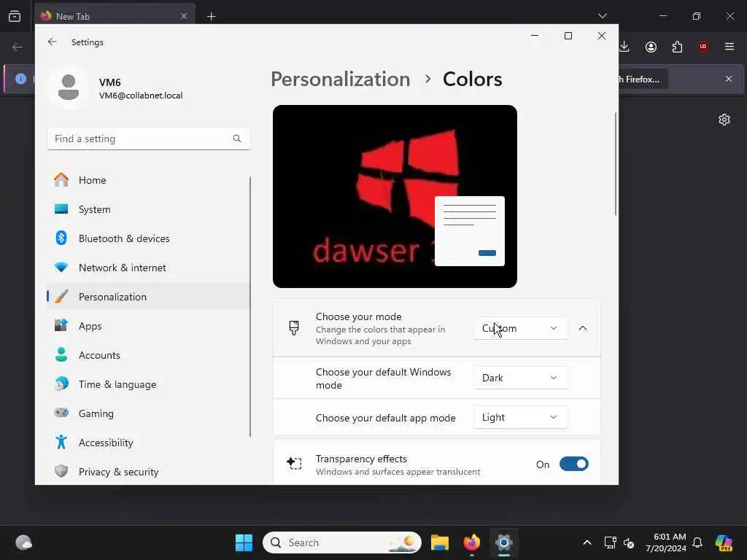Viewport: 747px width, 560px height.
Task: Click the Settings window scrollbar
Action: point(615,164)
